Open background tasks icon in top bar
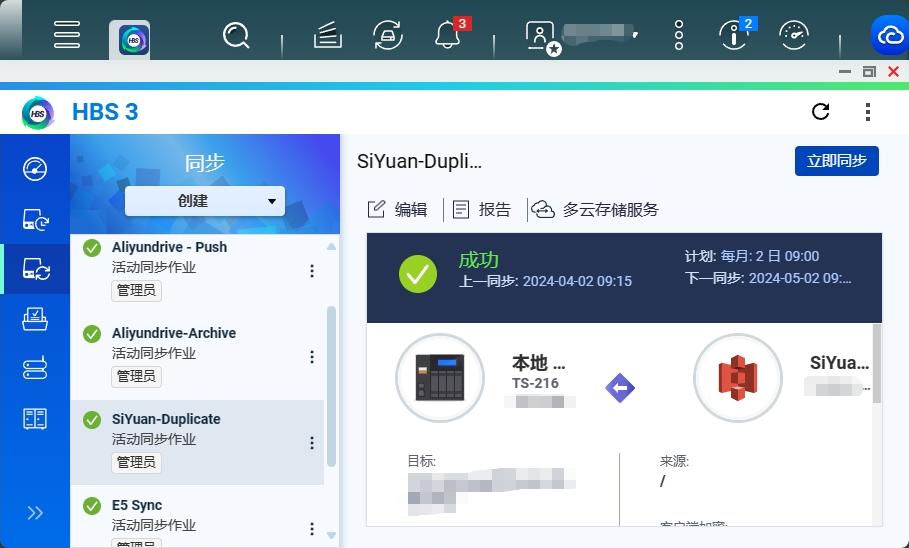The width and height of the screenshot is (909, 548). click(328, 35)
